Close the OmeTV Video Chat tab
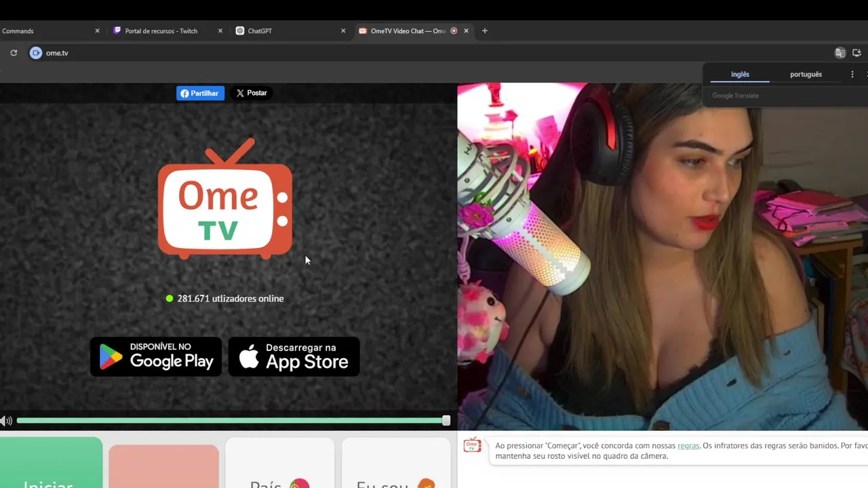Viewport: 868px width, 488px height. click(466, 30)
